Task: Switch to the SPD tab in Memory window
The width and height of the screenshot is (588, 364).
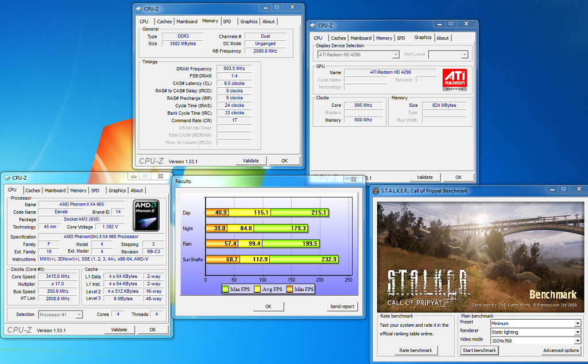Action: pyautogui.click(x=227, y=22)
